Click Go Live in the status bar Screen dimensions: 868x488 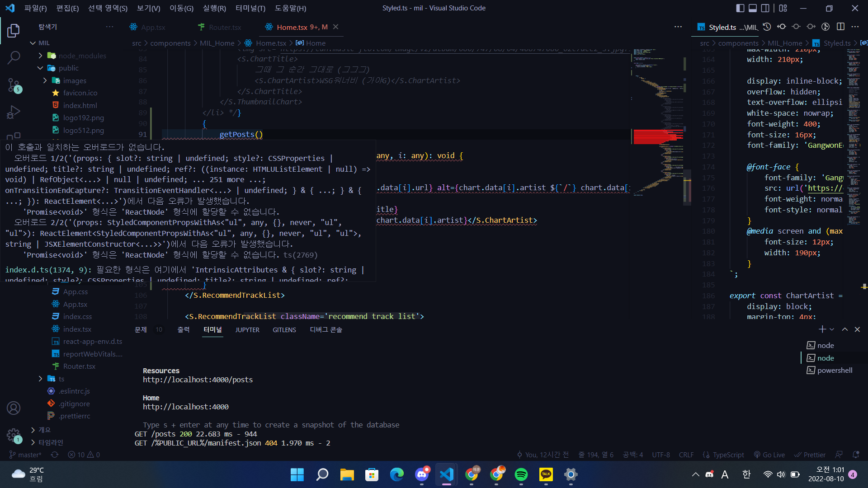point(769,455)
